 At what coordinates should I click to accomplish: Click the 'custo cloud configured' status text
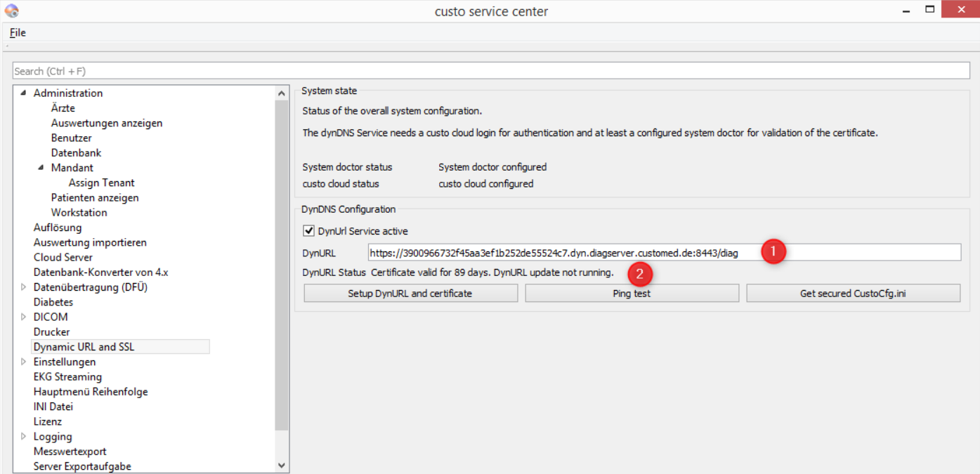(486, 184)
